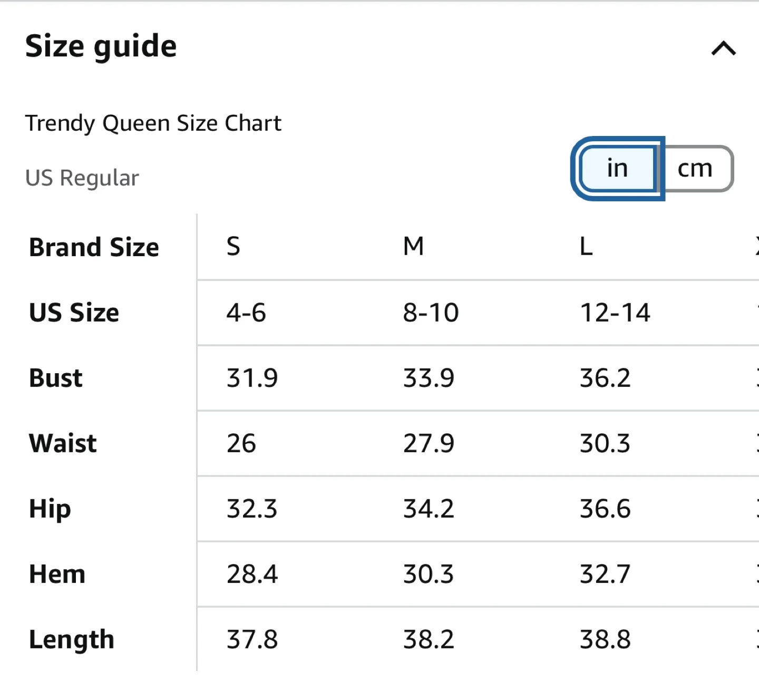Select the in unit toggle

[617, 168]
